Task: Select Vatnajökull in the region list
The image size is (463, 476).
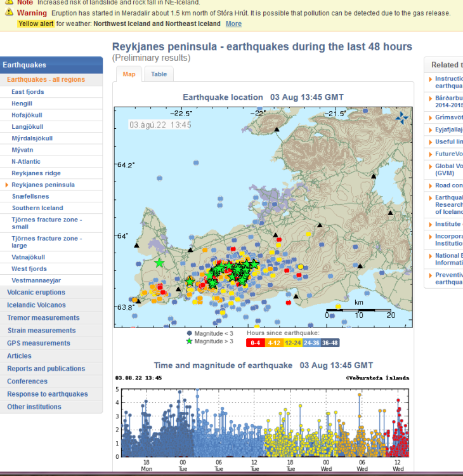Action: tap(28, 258)
